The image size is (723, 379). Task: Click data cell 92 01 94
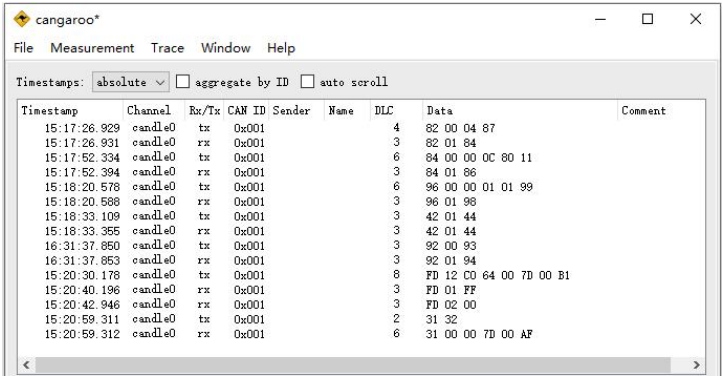450,261
